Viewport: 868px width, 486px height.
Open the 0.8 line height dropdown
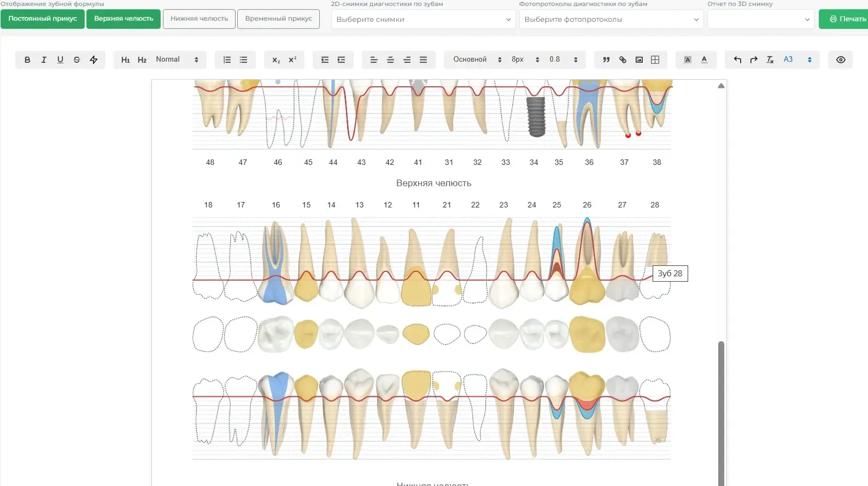[564, 60]
